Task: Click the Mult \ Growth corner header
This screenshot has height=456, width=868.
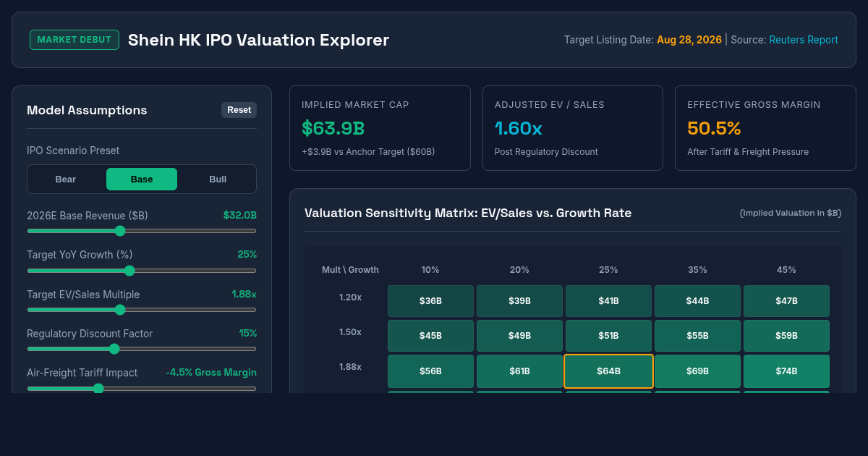Action: [x=350, y=270]
